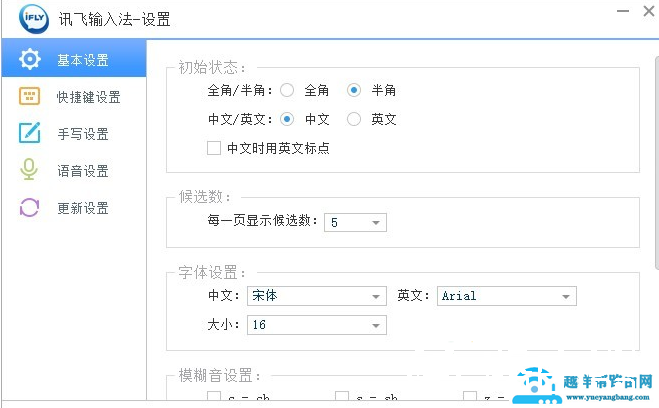This screenshot has height=408, width=659.
Task: Click the gear icon for 基本设置
Action: point(29,59)
